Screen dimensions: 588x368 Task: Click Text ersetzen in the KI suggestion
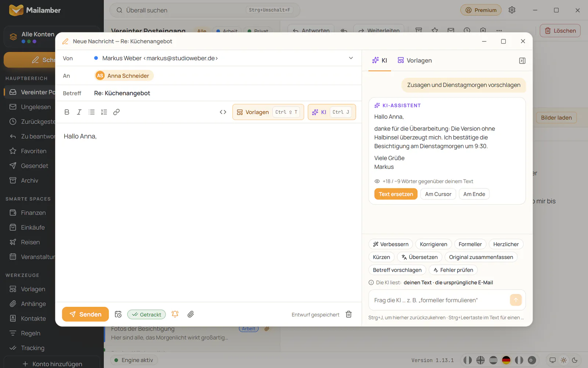396,194
